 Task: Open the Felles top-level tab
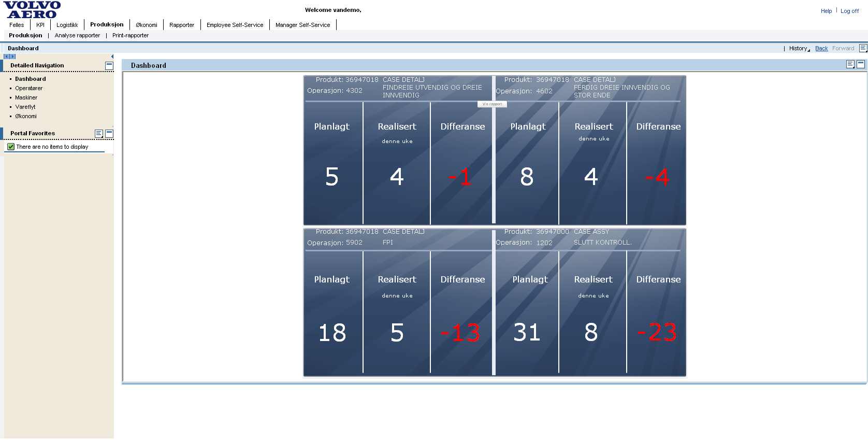[x=17, y=25]
